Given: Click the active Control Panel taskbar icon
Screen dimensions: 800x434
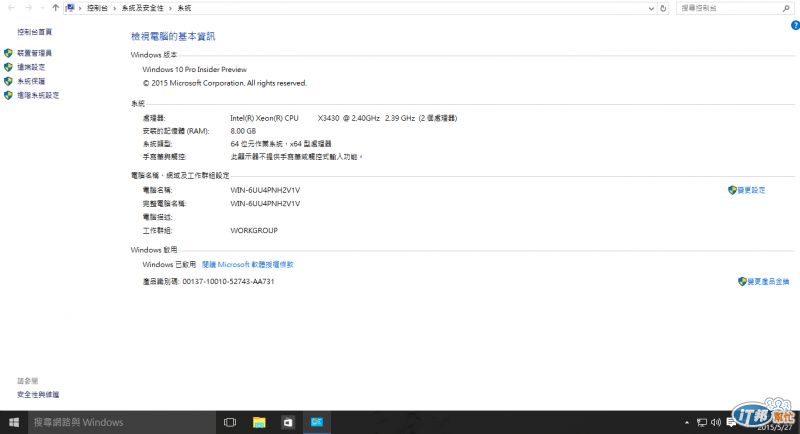Looking at the screenshot, I should [x=317, y=422].
